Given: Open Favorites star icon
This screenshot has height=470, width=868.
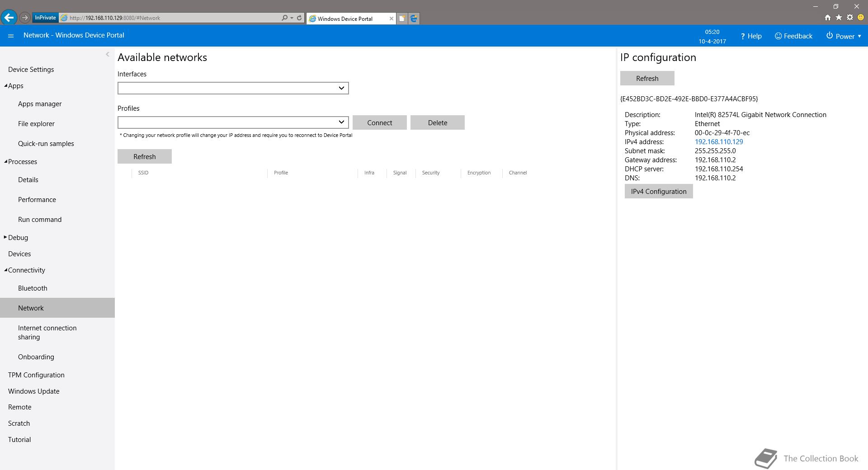Looking at the screenshot, I should pos(839,18).
